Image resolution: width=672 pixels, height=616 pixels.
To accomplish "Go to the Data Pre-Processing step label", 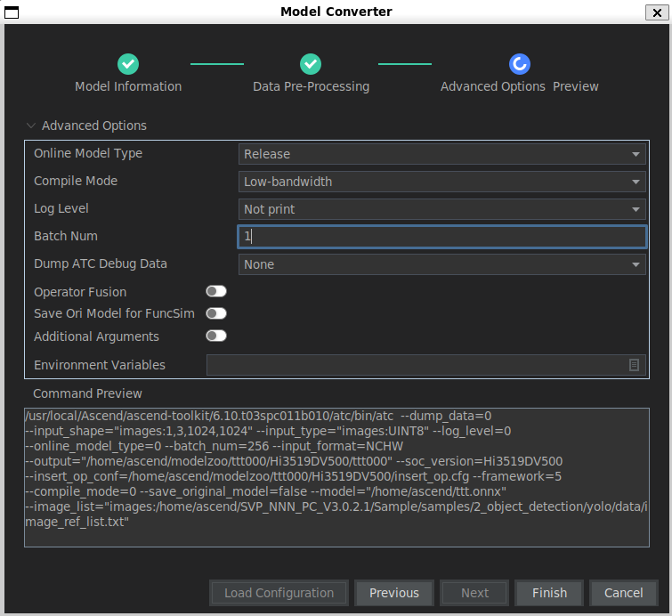I will (312, 86).
